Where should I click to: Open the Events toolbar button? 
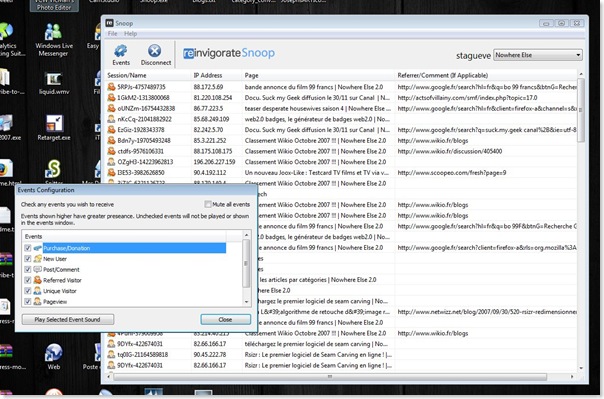121,55
